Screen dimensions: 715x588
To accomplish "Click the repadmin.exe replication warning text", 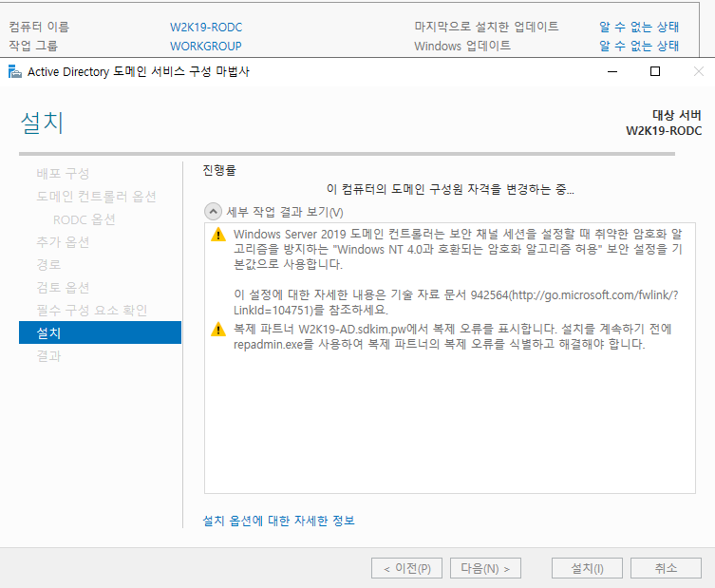I will [x=452, y=336].
